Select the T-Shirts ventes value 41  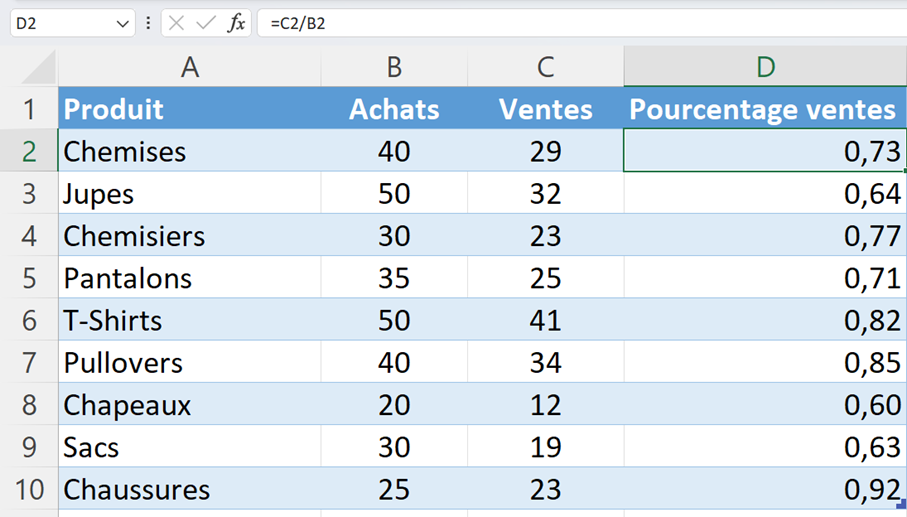click(x=545, y=320)
